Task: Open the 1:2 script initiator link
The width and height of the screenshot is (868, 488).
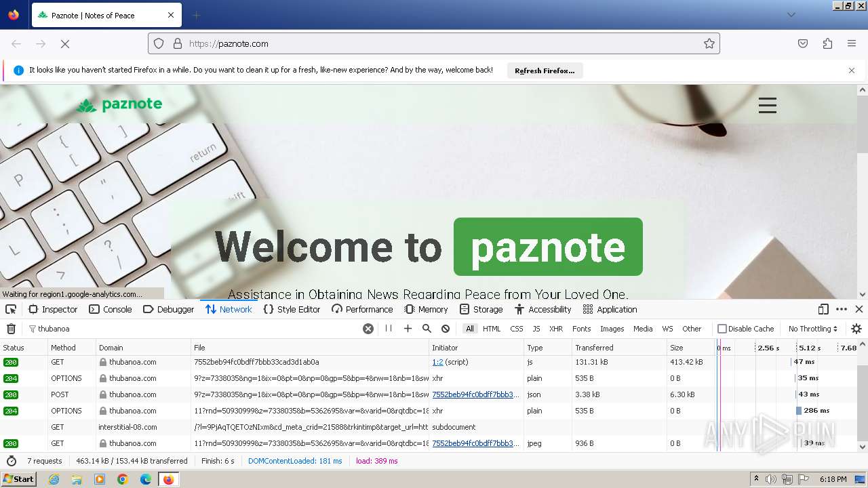Action: click(437, 362)
